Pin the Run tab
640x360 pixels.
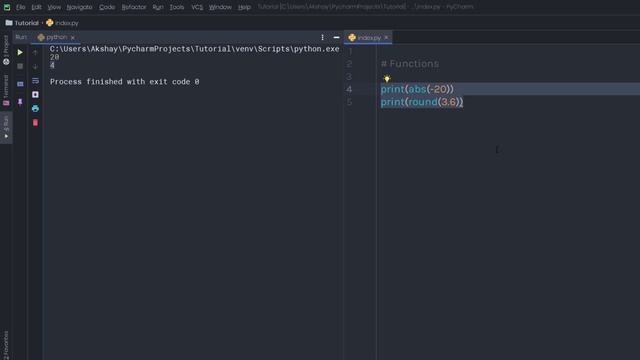(20, 102)
